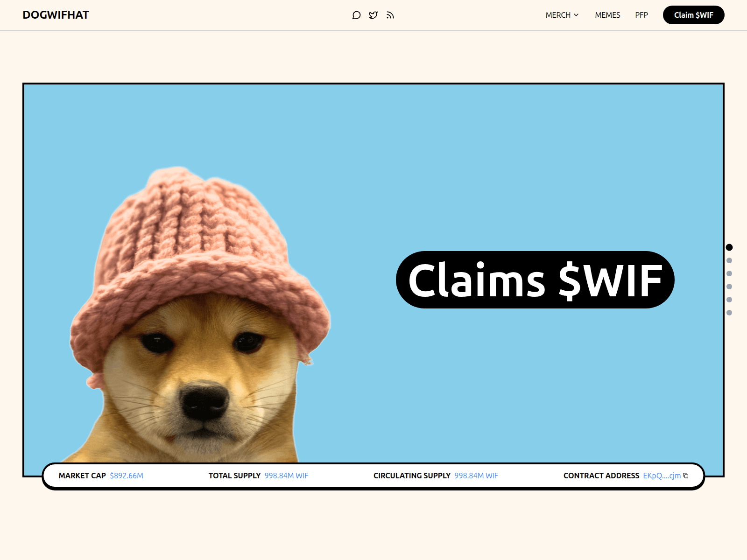Select the first carousel navigation dot

pos(729,247)
